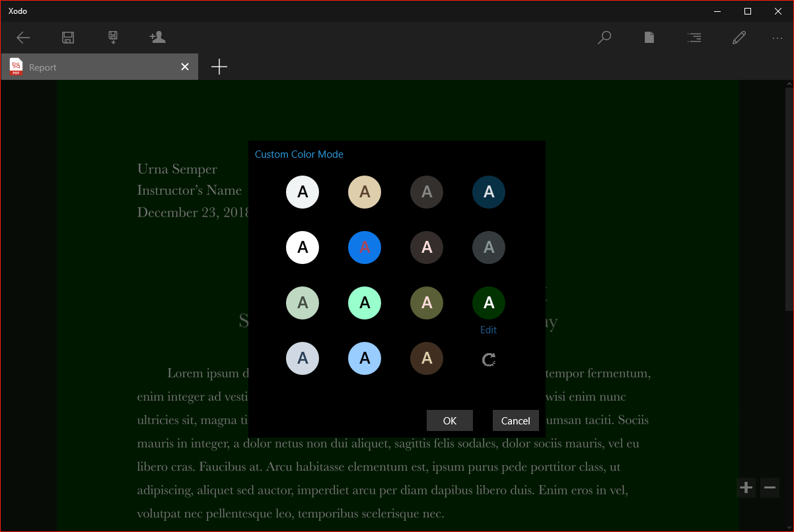794x532 pixels.
Task: Click the Save As download icon
Action: (x=113, y=38)
